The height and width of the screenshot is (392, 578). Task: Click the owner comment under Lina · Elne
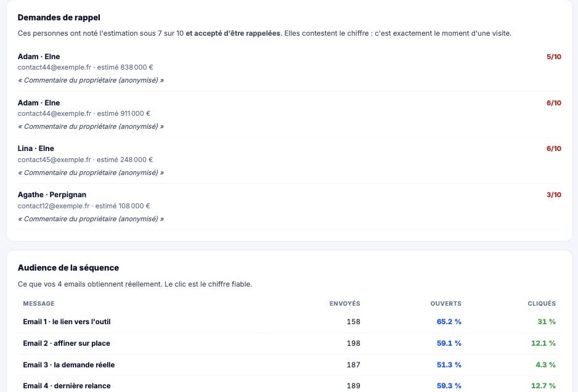91,173
